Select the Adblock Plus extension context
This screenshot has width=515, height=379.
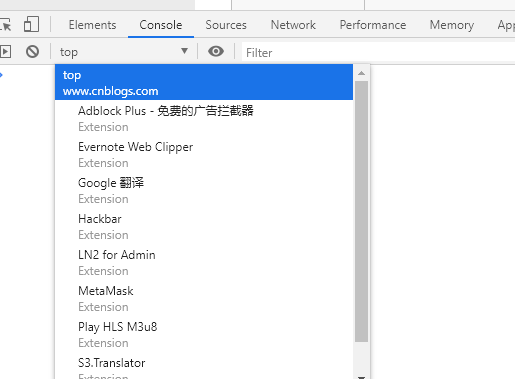204,118
